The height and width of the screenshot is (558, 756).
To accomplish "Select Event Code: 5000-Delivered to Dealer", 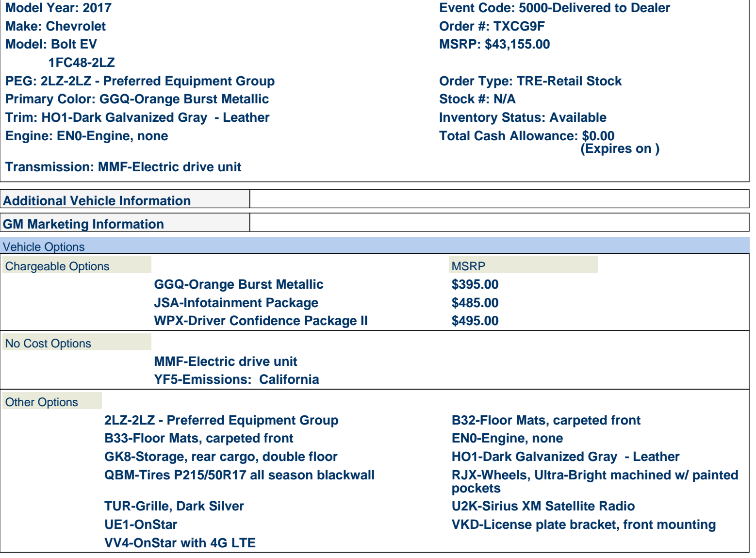I will (555, 8).
